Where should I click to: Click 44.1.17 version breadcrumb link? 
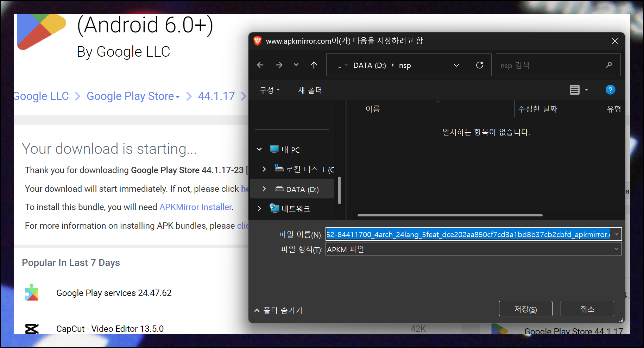coord(216,96)
